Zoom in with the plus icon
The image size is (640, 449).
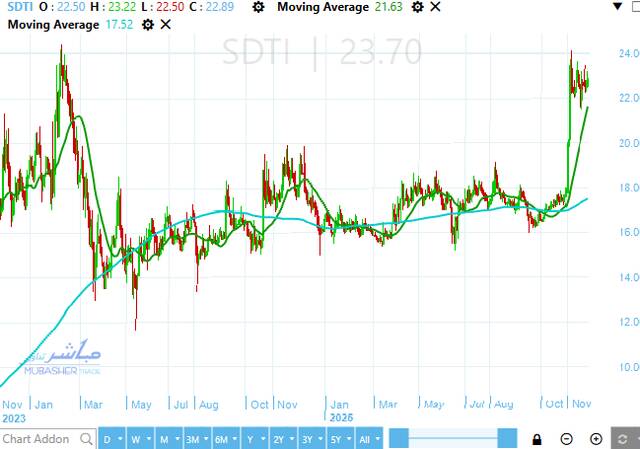[x=596, y=439]
